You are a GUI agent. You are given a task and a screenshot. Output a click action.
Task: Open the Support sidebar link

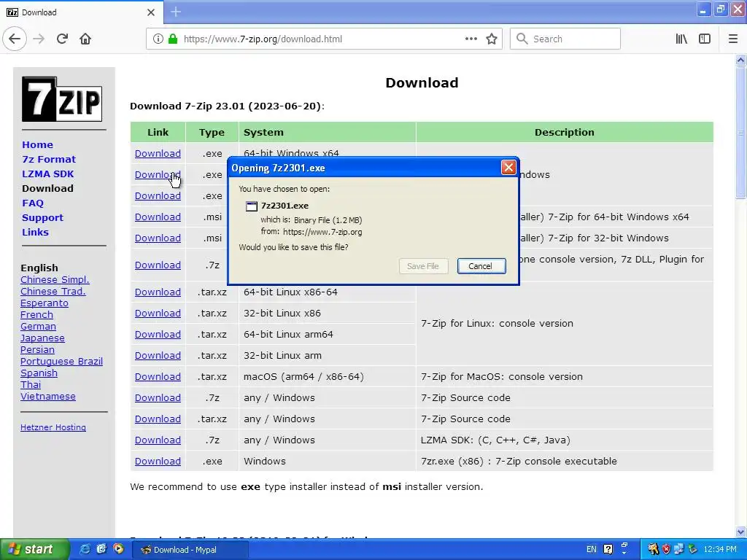42,217
